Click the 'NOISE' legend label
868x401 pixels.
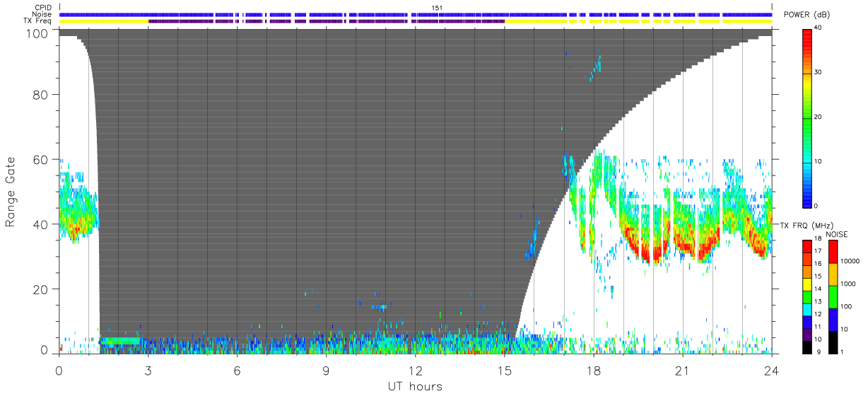click(837, 234)
